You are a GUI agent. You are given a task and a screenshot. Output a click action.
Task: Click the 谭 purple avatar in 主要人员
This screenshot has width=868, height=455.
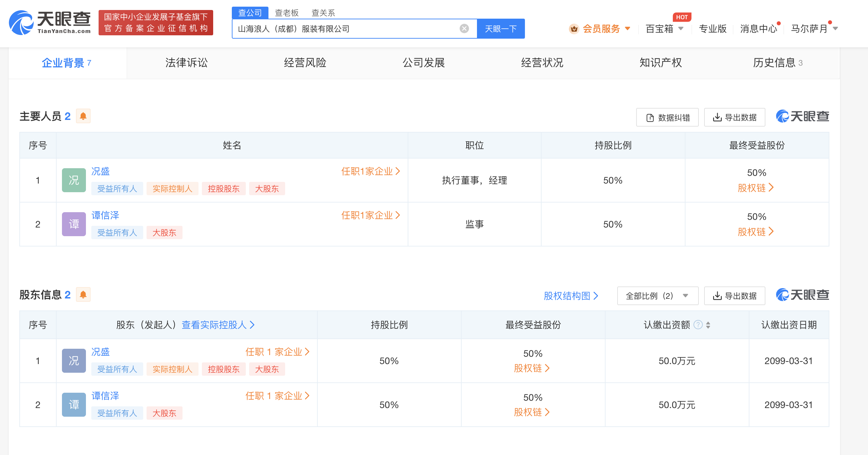74,224
